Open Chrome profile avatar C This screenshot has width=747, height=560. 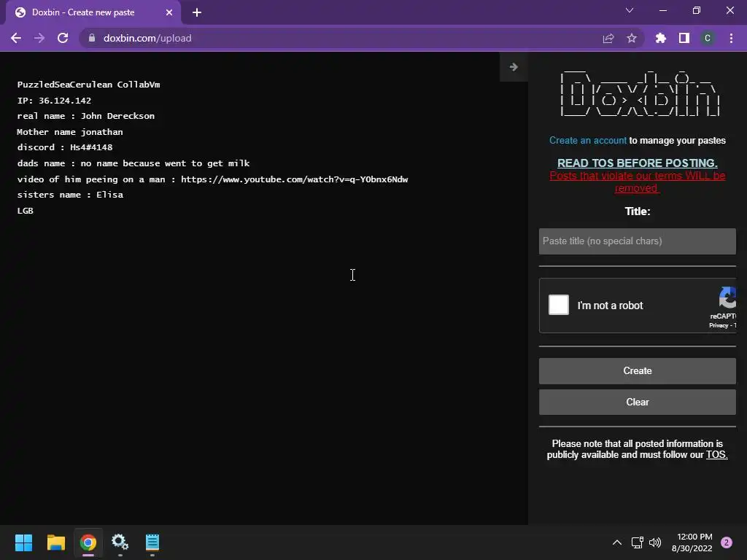708,38
